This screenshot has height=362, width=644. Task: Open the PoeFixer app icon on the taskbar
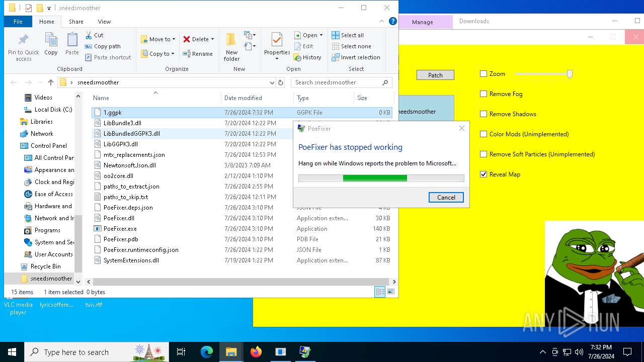pos(305,352)
